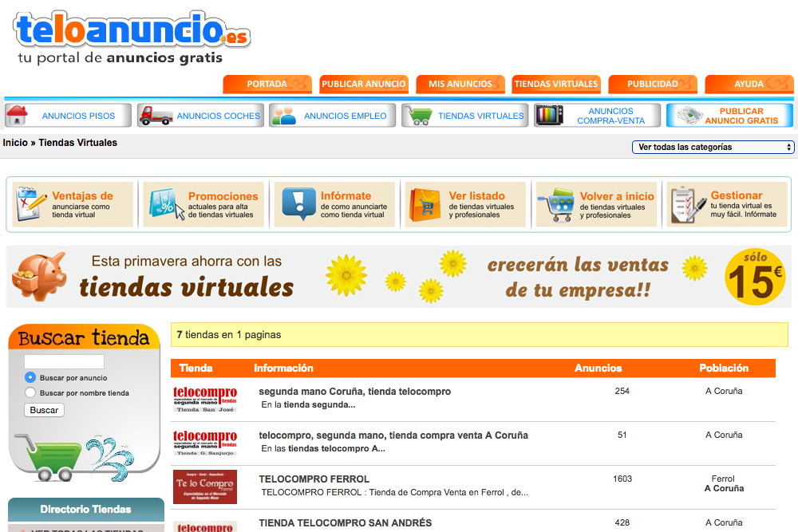Open the telocompro Tienda G. Sanjurjo logo
Screen dimensions: 798x532
(205, 443)
